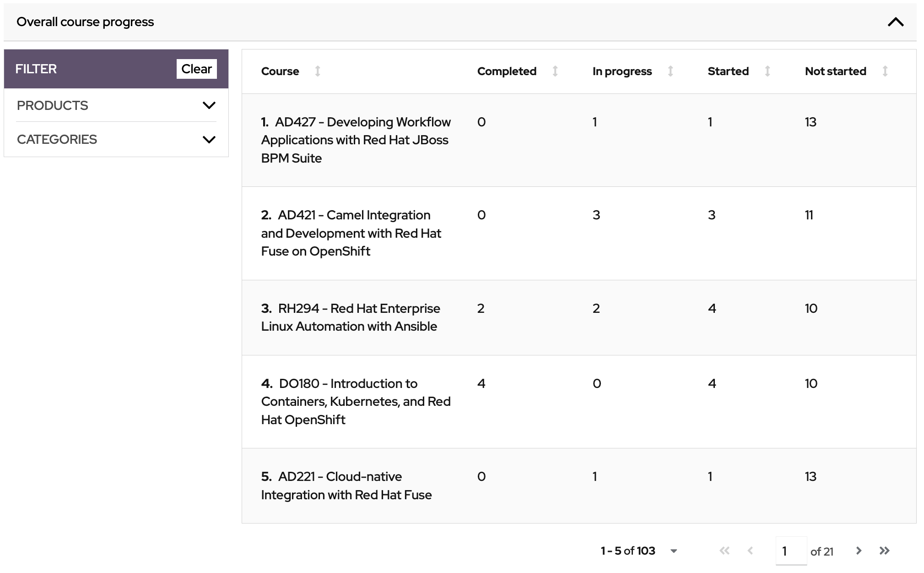Viewport: 924px width, 573px height.
Task: Sort the Not started column
Action: [885, 71]
